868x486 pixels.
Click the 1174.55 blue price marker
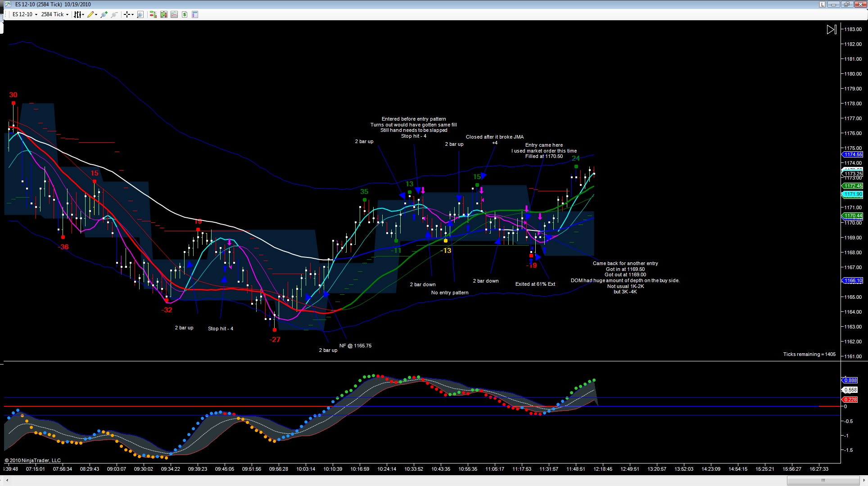point(853,154)
